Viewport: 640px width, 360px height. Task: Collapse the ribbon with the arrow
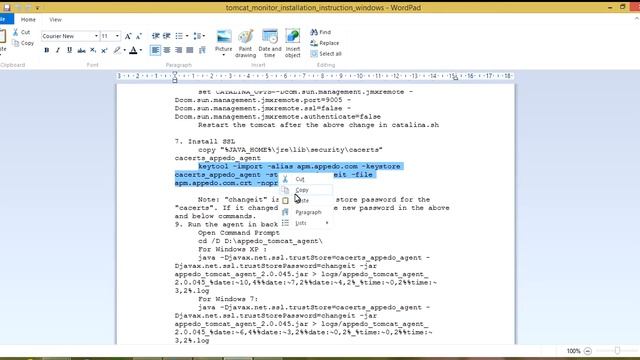(x=636, y=19)
